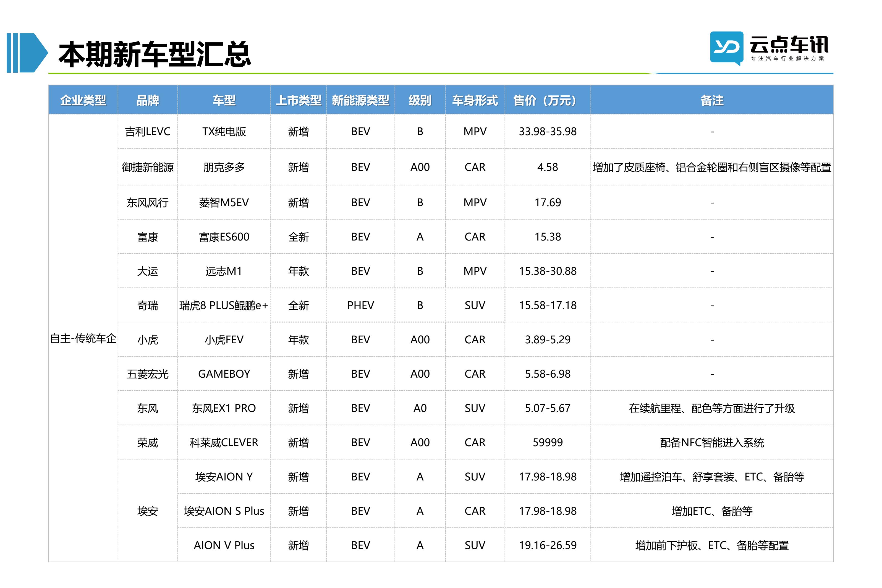Select the 瑞虎8 PLUS鲲鹏e+ model cell

click(224, 305)
